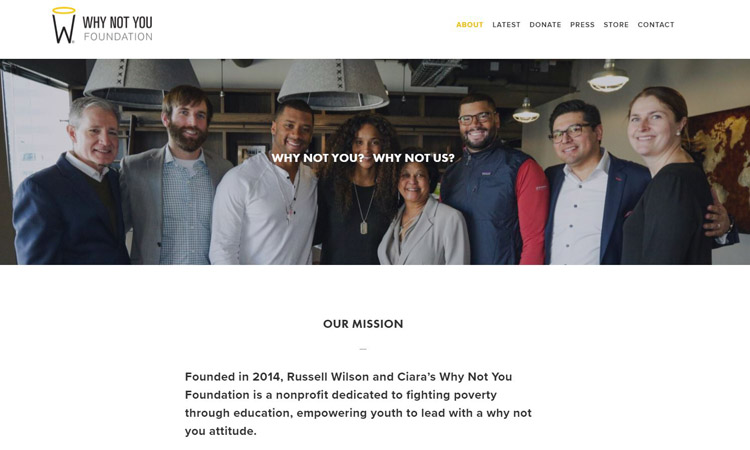The image size is (750, 450).
Task: Click the small divider line under Our Mission
Action: click(363, 349)
